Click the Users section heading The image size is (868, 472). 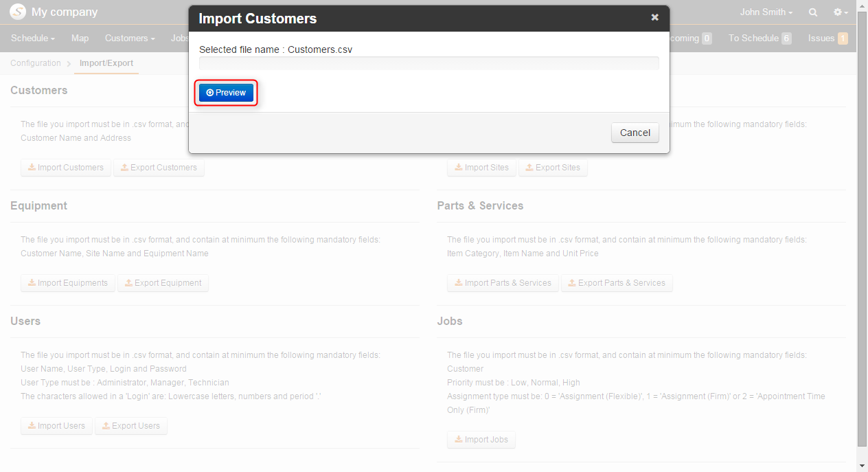coord(25,322)
